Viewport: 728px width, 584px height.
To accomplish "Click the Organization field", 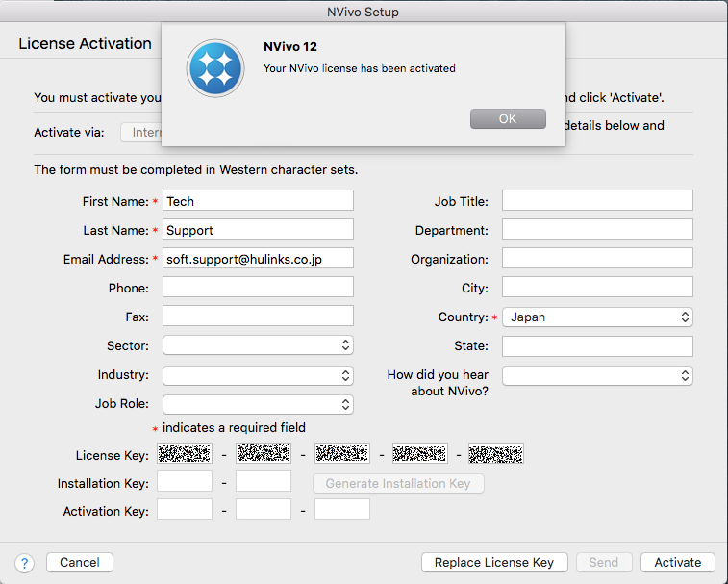I will (x=597, y=258).
